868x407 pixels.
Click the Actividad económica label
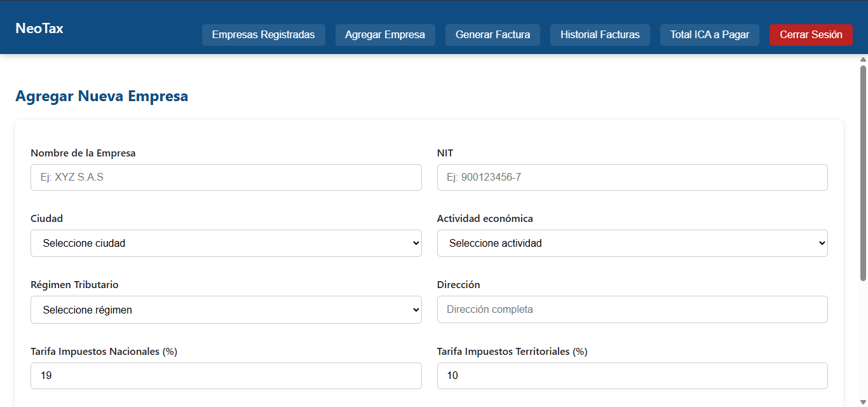485,219
